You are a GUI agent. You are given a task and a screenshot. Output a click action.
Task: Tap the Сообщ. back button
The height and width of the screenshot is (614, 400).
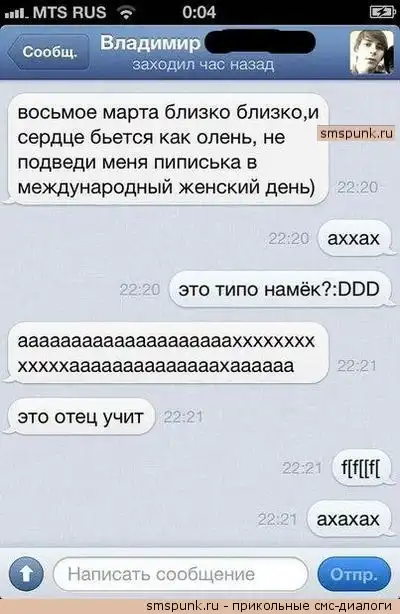tap(48, 52)
